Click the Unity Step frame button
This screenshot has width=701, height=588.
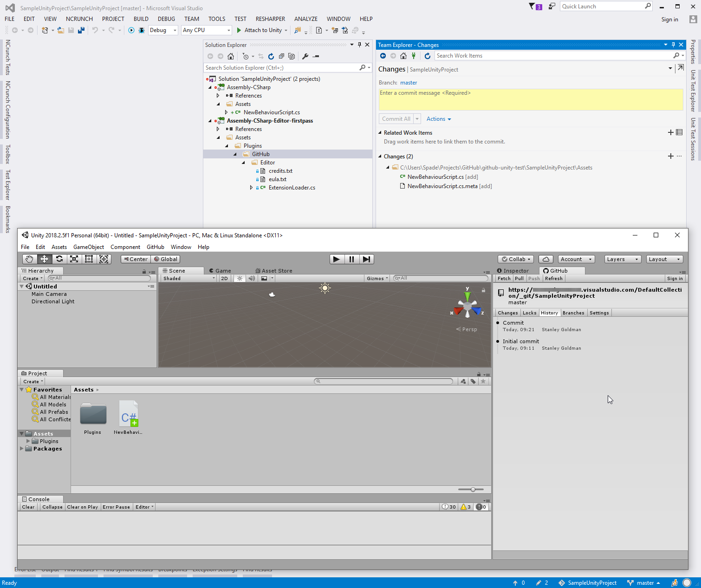coord(366,259)
